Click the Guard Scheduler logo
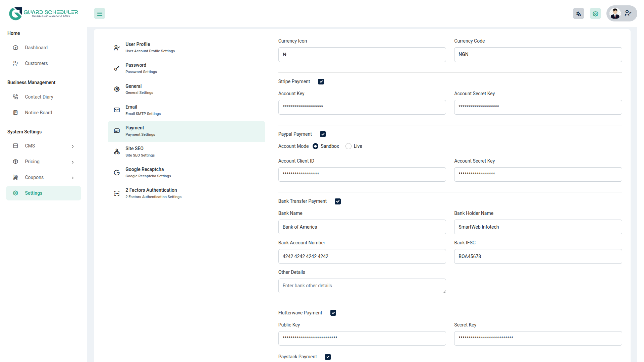 (43, 13)
